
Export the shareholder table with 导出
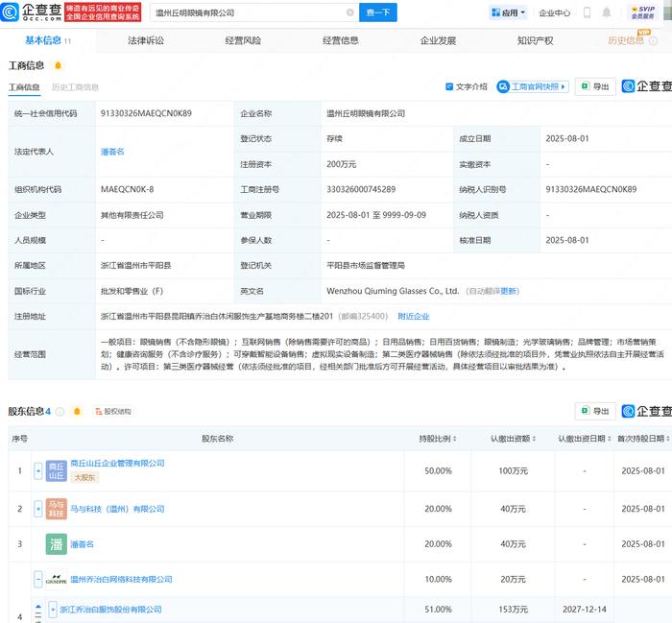[595, 411]
